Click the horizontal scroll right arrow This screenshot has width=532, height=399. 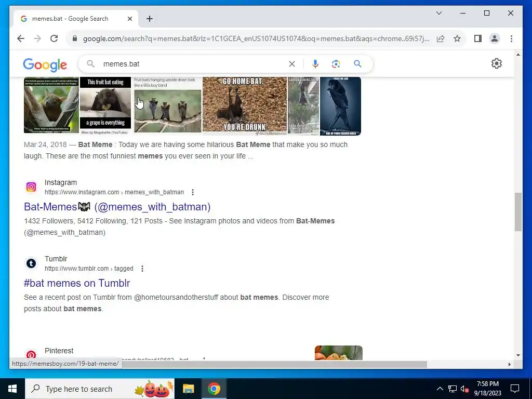[509, 364]
